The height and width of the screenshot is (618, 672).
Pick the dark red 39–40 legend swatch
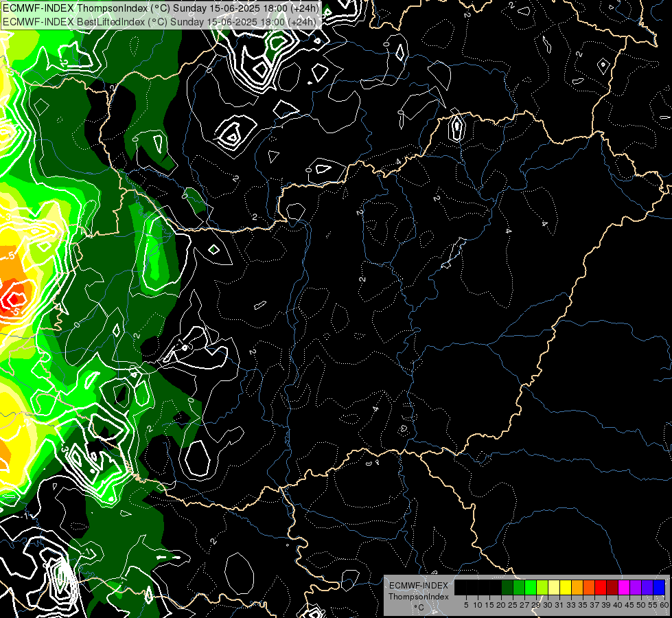tap(612, 587)
